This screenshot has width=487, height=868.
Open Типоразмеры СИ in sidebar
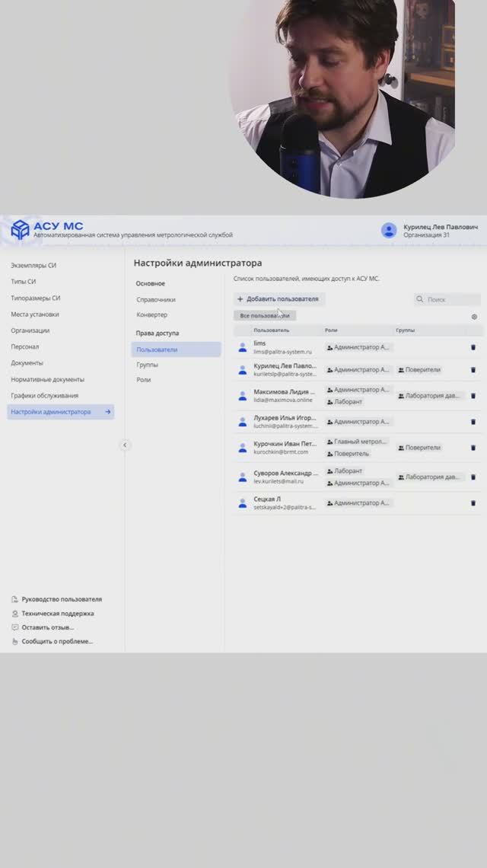[36, 298]
